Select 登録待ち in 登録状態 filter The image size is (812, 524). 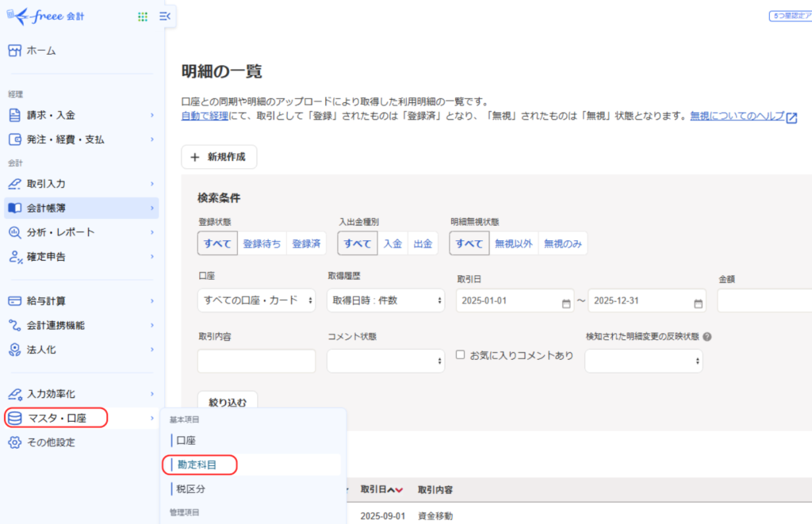(x=262, y=244)
